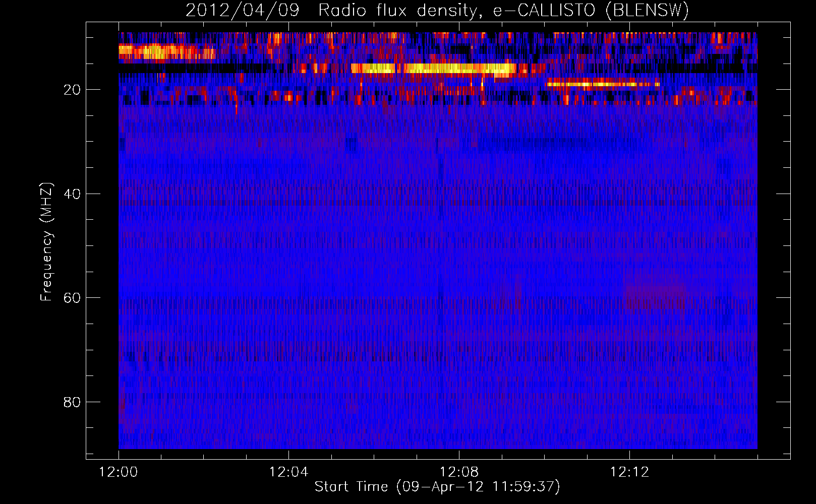816x504 pixels.
Task: Click the 80 frequency tick label
Action: tap(73, 402)
